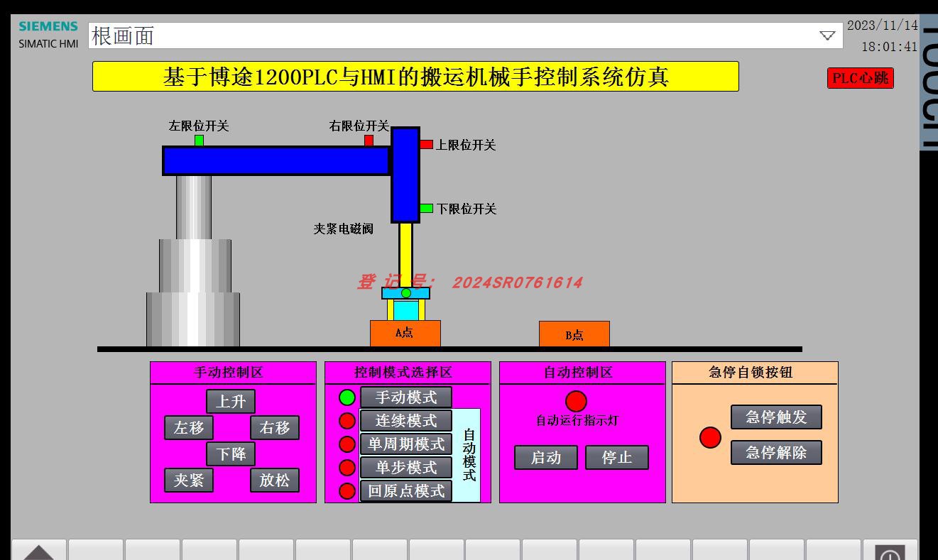Click the orange A点 station block
938x560 pixels.
(x=405, y=334)
